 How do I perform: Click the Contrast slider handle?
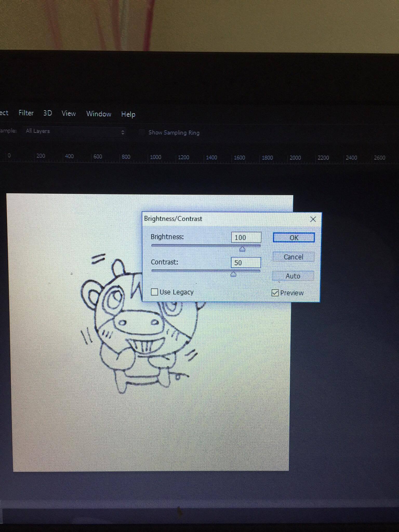click(x=233, y=274)
